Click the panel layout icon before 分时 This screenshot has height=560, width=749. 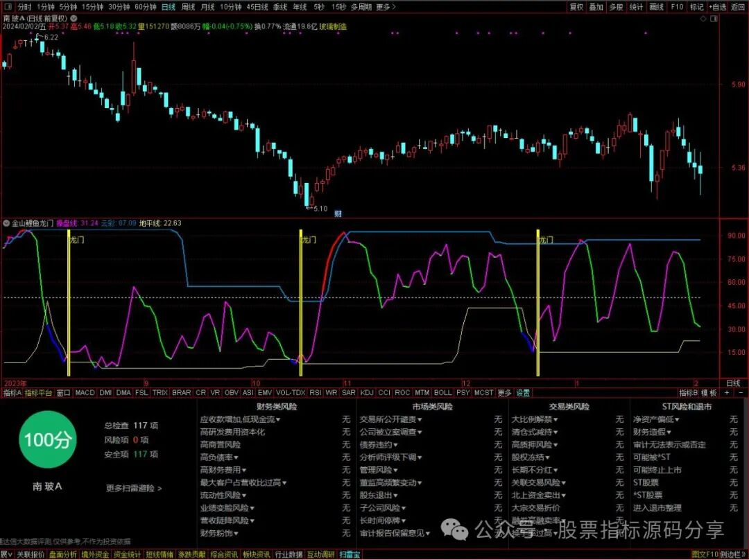[x=9, y=7]
